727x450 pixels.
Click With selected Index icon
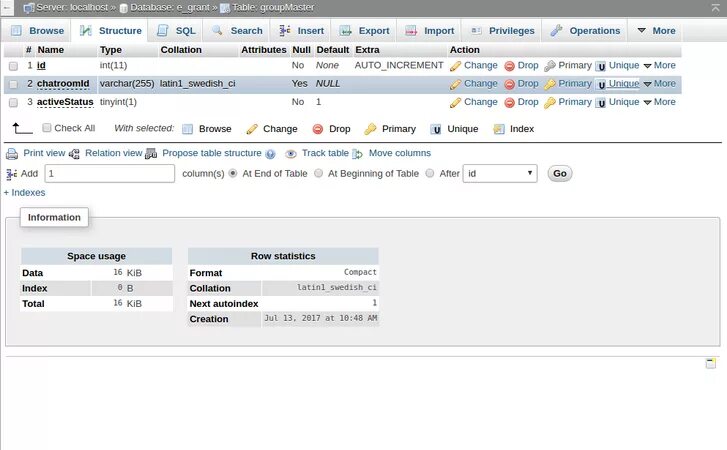click(499, 129)
